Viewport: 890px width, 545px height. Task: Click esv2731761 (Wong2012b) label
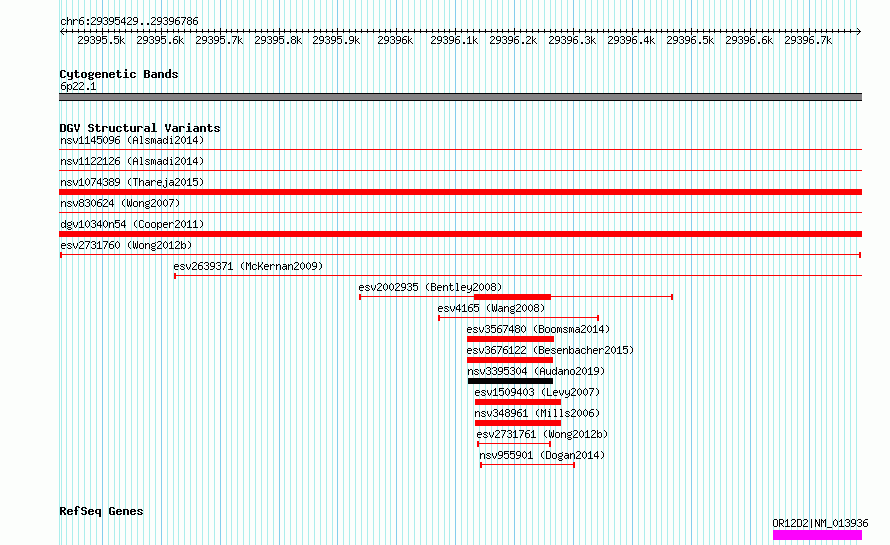(542, 434)
